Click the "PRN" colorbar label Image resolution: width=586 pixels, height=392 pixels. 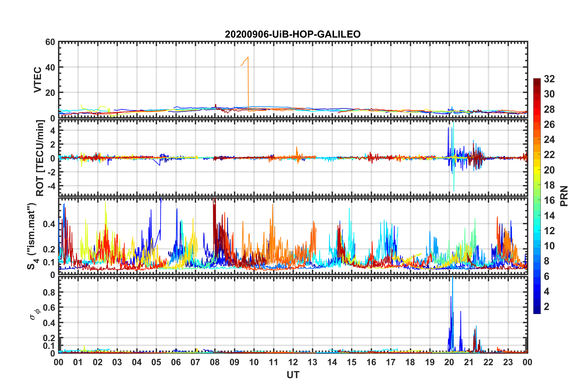pos(564,196)
